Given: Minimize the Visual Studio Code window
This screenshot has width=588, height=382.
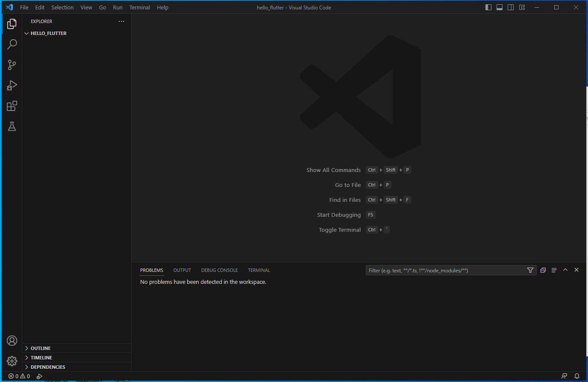Looking at the screenshot, I should coord(537,7).
